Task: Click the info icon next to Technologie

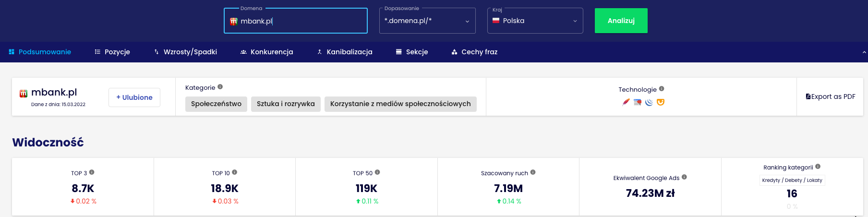Action: point(662,89)
